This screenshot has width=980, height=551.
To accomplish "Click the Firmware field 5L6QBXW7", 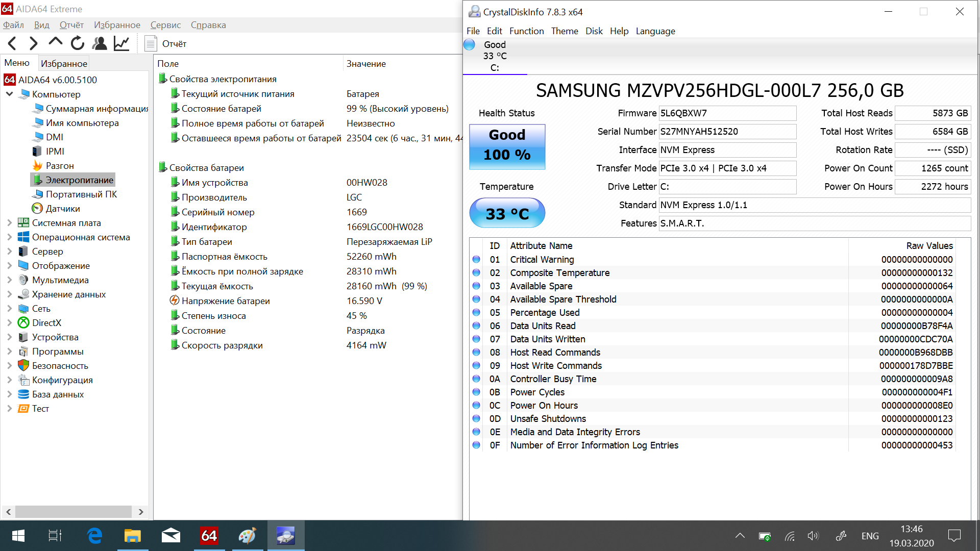I will point(727,113).
